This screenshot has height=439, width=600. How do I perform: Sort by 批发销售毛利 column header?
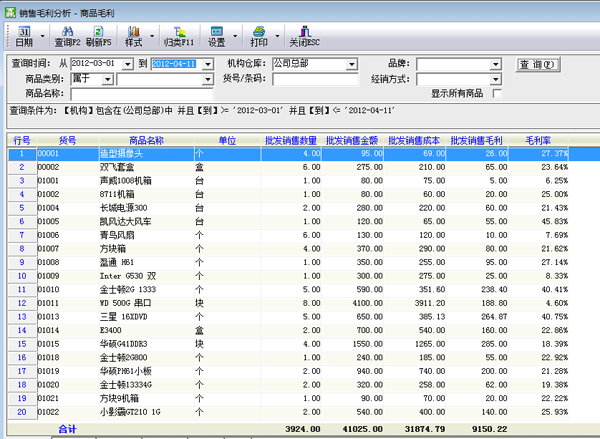pyautogui.click(x=477, y=140)
